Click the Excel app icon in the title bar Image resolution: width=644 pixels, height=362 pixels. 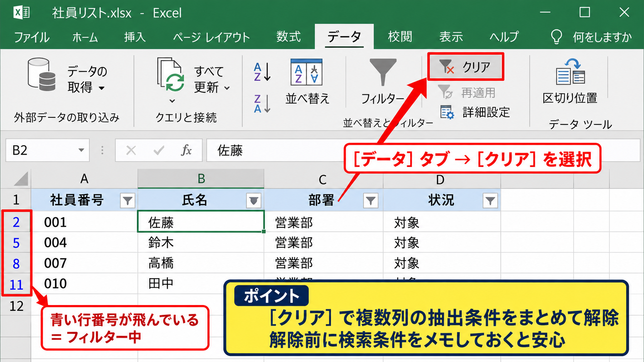point(21,12)
